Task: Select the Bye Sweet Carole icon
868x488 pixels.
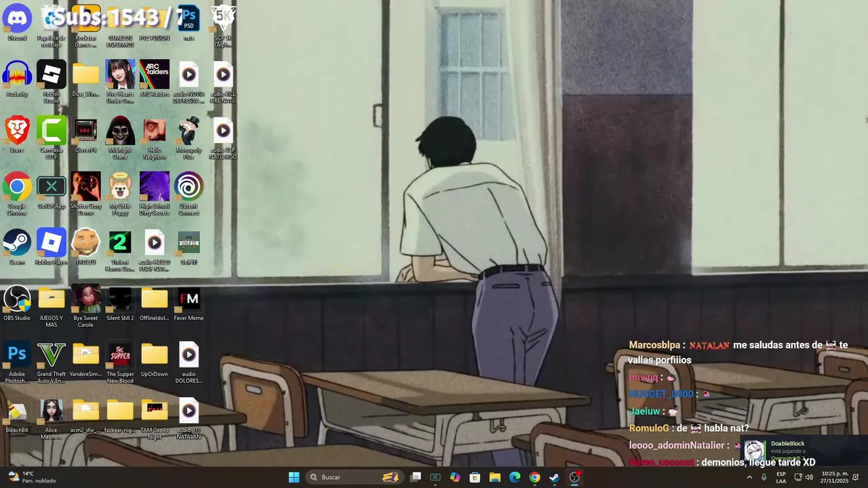Action: pos(86,306)
